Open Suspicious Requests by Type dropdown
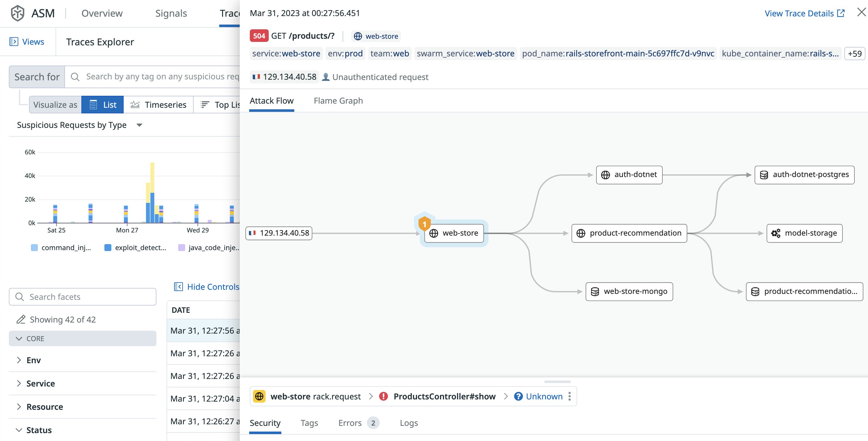 139,125
